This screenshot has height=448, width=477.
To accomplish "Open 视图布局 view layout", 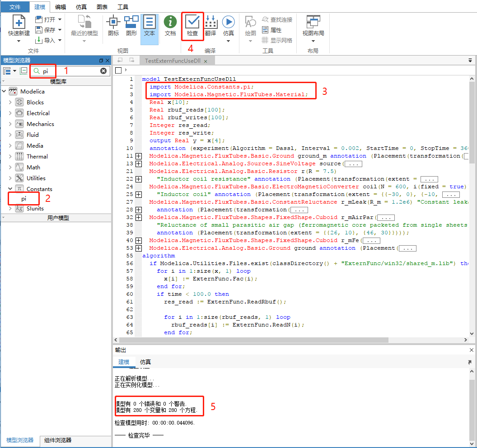I will coord(313,26).
